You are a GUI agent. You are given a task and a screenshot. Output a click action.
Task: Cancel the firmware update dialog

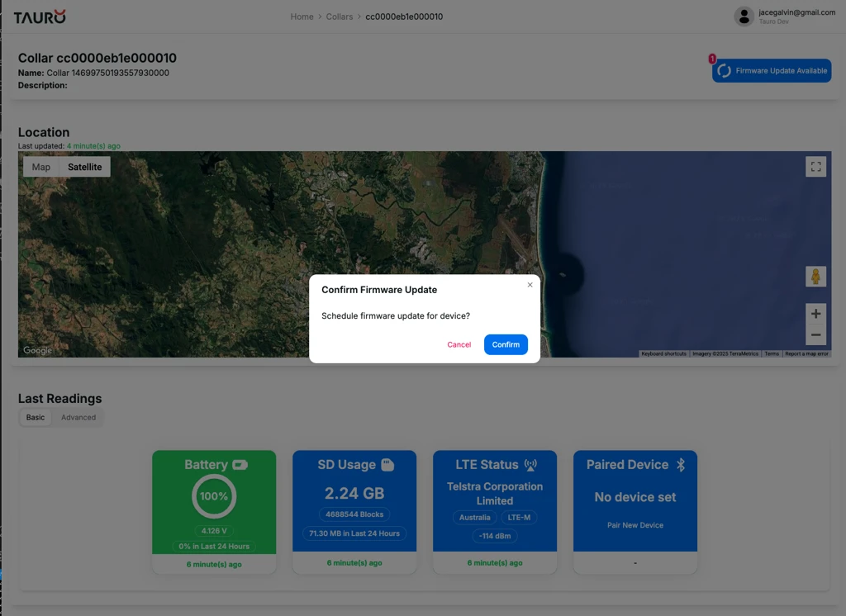pos(459,344)
